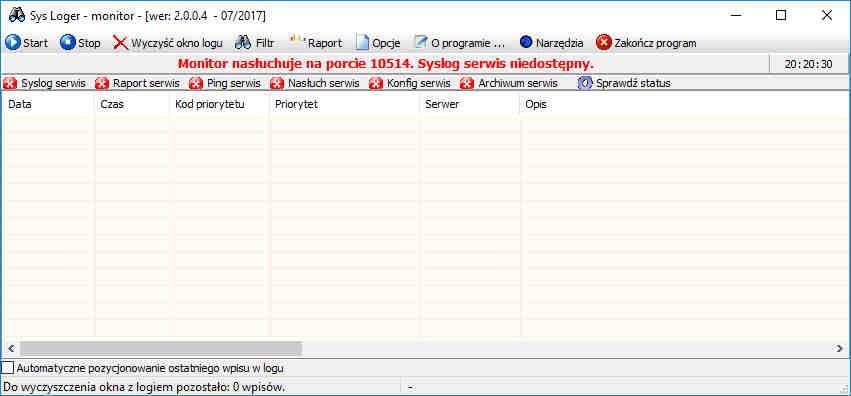Viewport: 851px width, 396px height.
Task: Click the O programie notepad icon
Action: 421,42
